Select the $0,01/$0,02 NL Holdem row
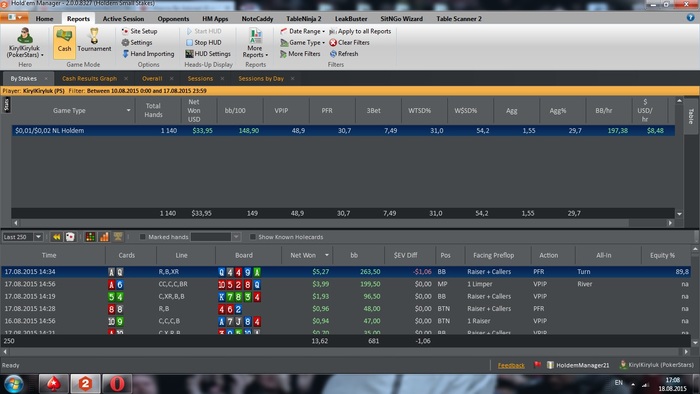The image size is (700, 394). click(x=343, y=131)
